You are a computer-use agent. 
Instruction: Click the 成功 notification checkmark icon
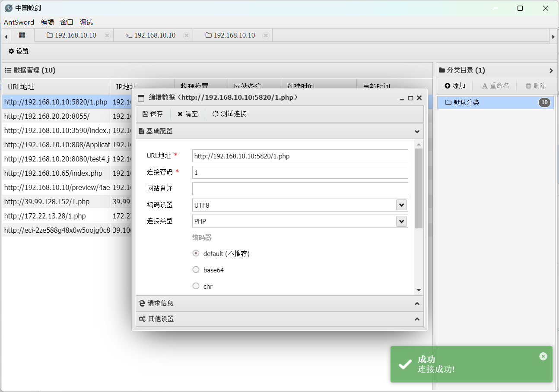click(405, 364)
